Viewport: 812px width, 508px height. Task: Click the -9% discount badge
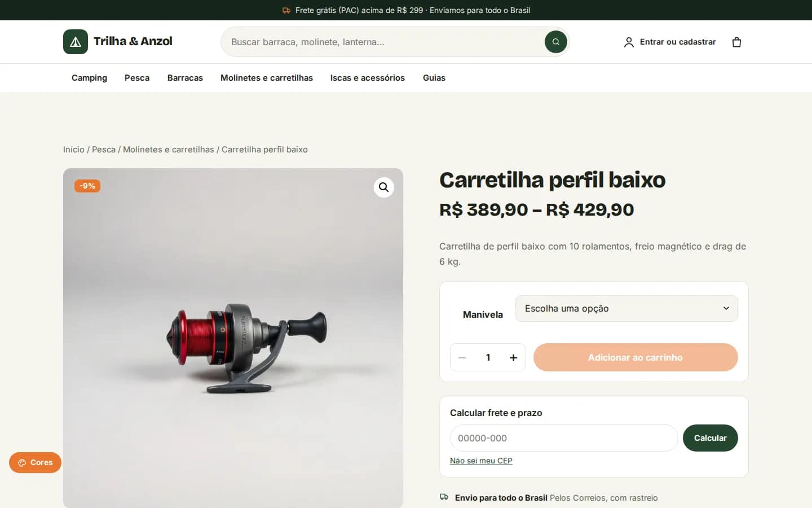click(x=87, y=186)
